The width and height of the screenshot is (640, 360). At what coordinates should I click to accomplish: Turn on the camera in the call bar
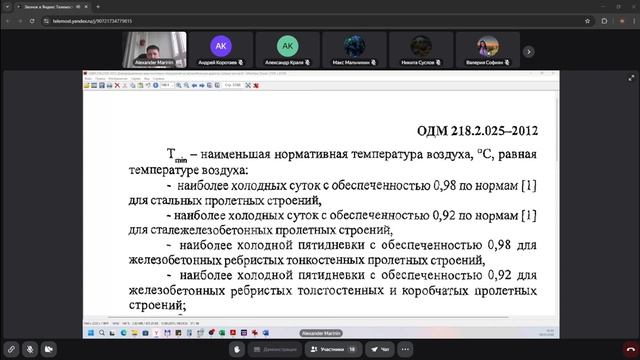pyautogui.click(x=49, y=349)
